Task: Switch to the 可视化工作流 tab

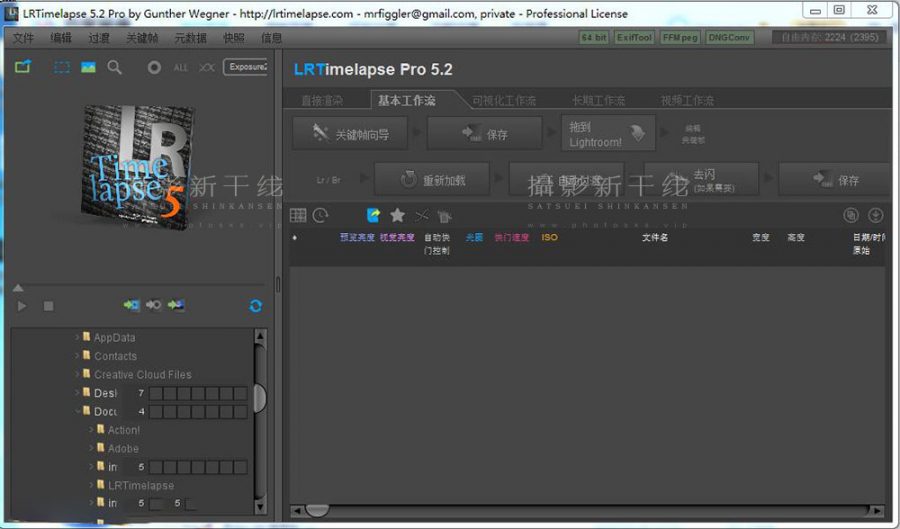Action: (504, 100)
